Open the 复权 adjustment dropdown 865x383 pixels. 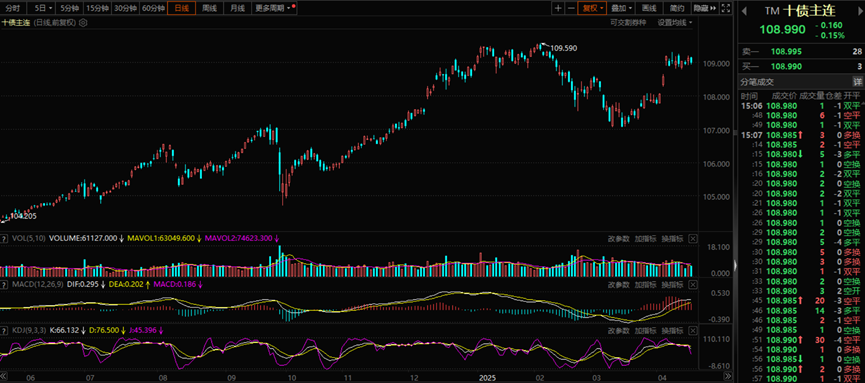(x=591, y=8)
